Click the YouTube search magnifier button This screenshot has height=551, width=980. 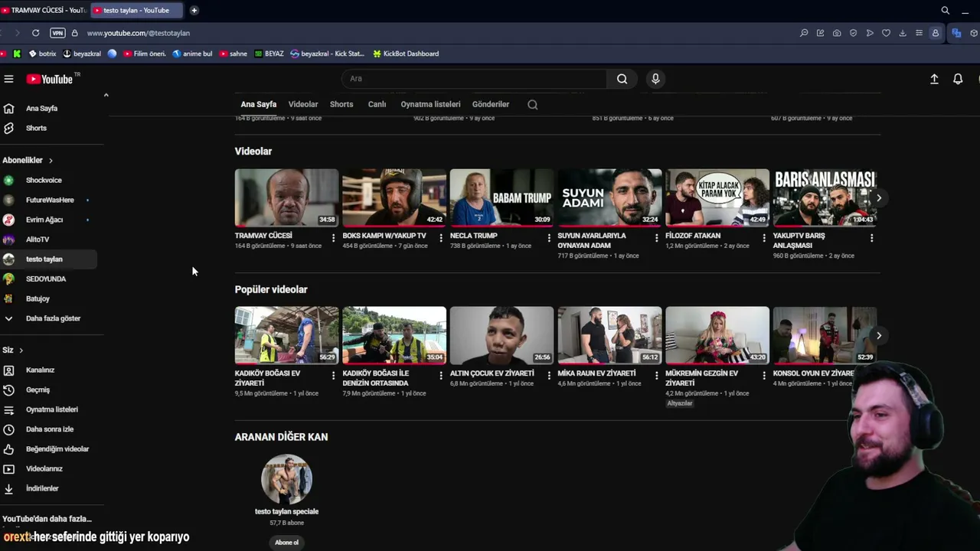click(x=622, y=79)
